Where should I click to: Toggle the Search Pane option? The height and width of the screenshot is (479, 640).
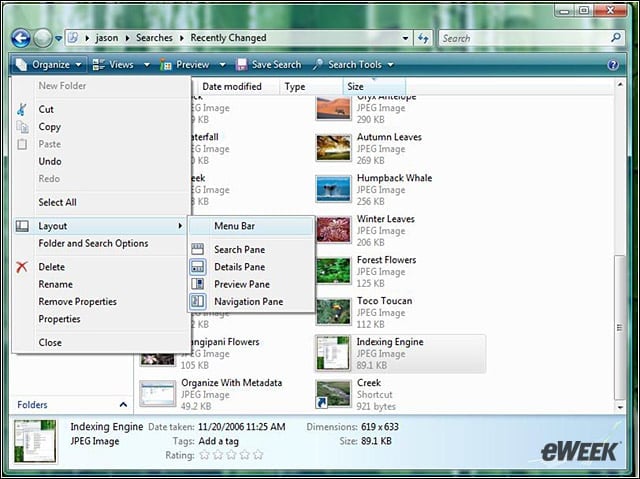click(252, 250)
